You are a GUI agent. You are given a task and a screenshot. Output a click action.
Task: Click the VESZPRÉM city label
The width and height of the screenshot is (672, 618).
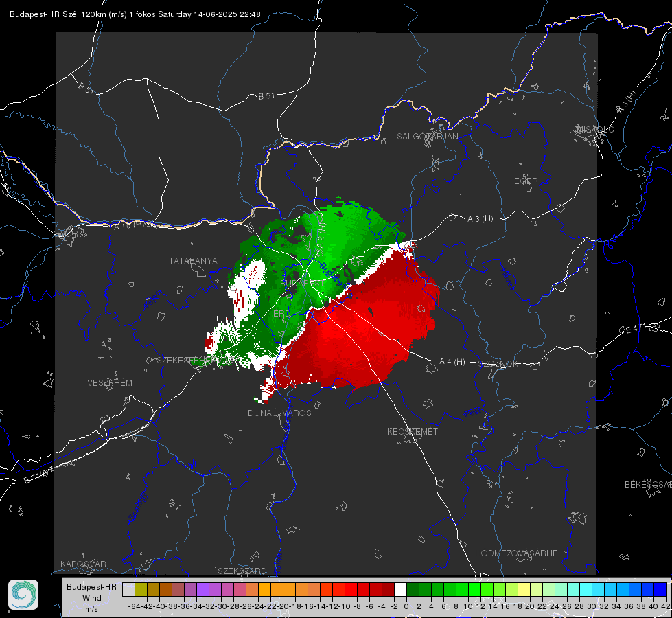110,383
